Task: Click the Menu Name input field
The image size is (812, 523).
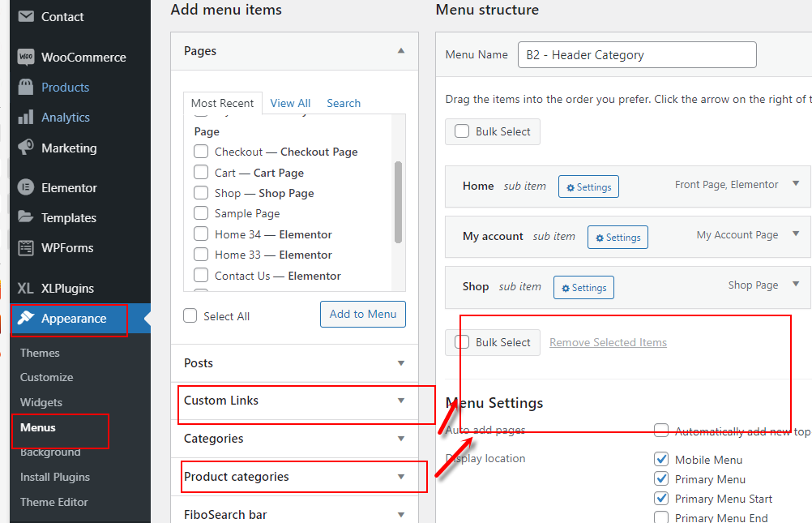Action: 637,55
